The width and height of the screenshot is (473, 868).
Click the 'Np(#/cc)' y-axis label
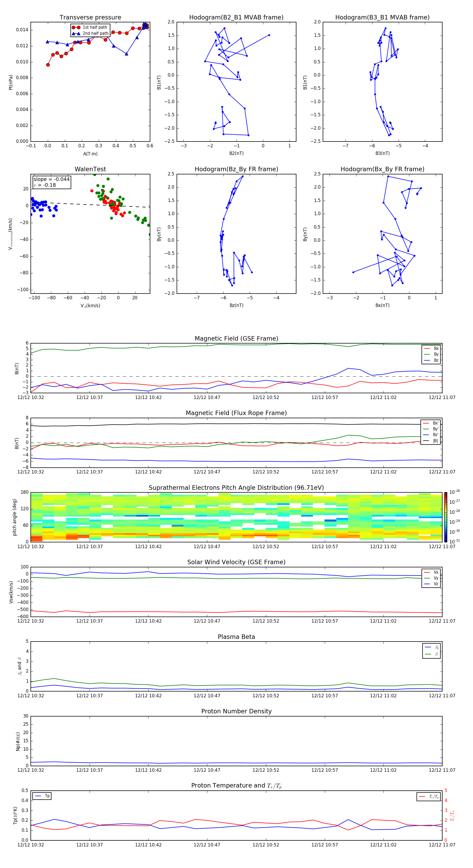point(18,741)
